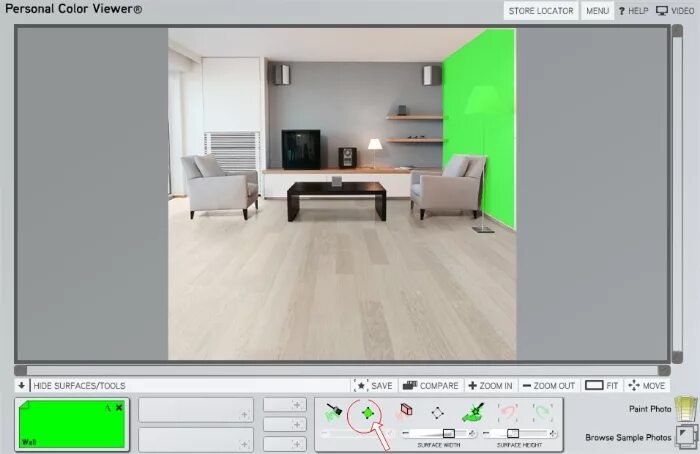Image resolution: width=700 pixels, height=454 pixels.
Task: Add a color in the middle small slot
Action: point(285,424)
